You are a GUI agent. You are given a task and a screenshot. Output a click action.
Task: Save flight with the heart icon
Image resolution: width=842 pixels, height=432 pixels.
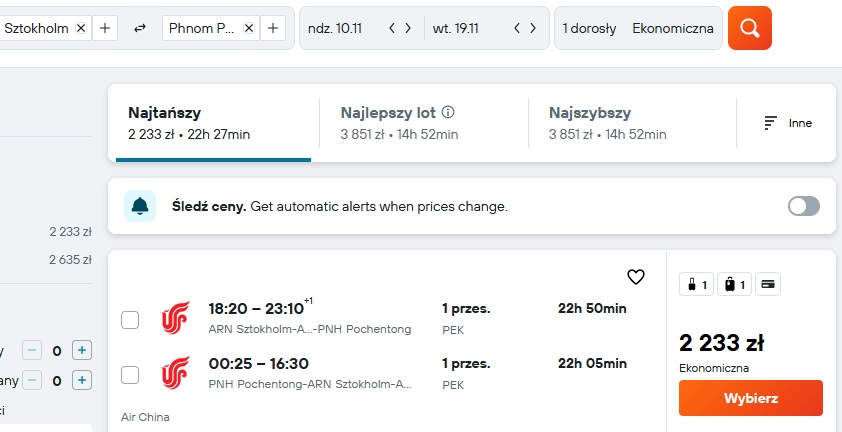pyautogui.click(x=636, y=277)
